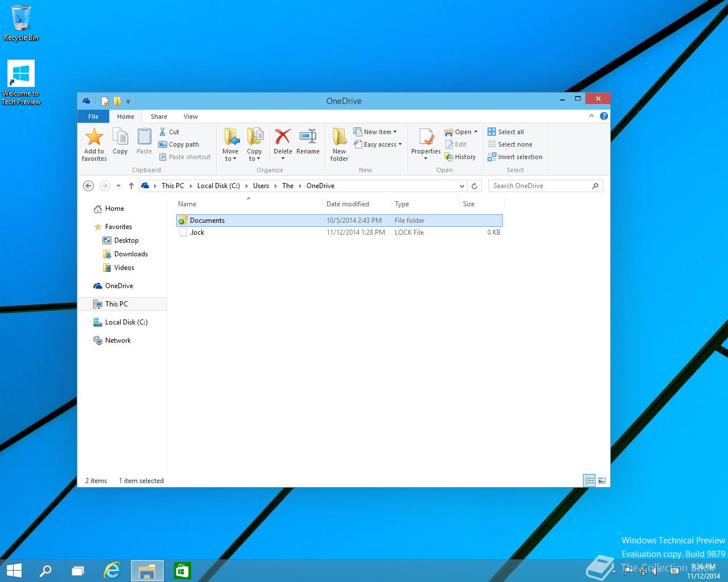The image size is (728, 582).
Task: Click the blue Help question mark icon
Action: point(603,116)
